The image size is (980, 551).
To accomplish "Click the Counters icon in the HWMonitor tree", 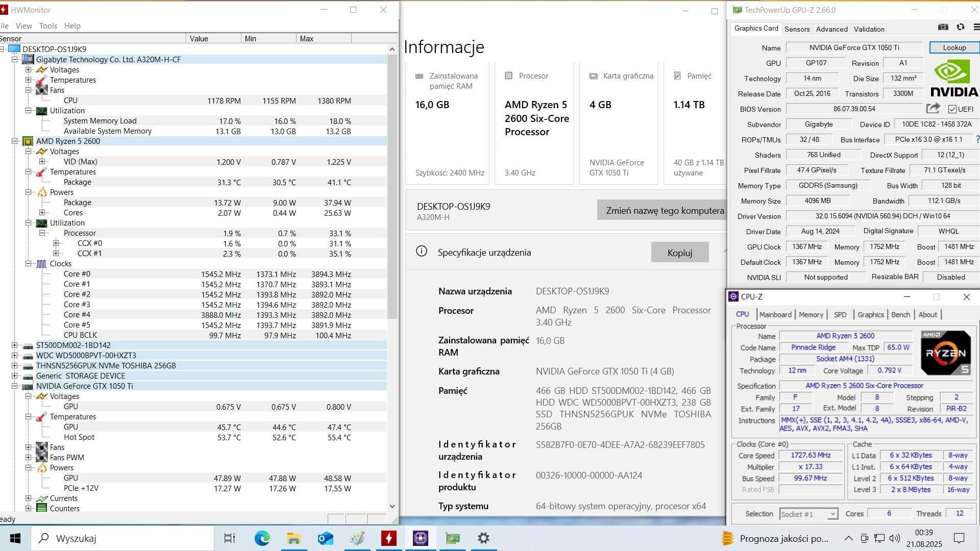I will coord(42,508).
